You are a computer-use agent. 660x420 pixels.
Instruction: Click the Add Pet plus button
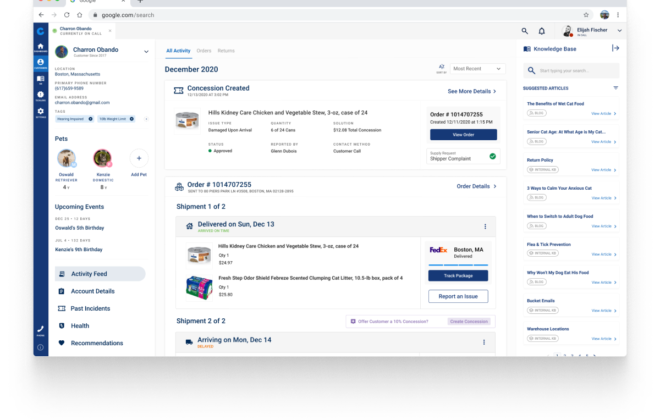(139, 159)
